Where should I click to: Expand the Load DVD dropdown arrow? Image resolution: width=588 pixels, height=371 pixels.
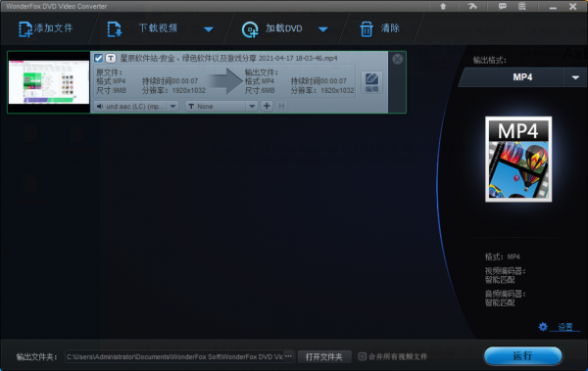coord(322,29)
